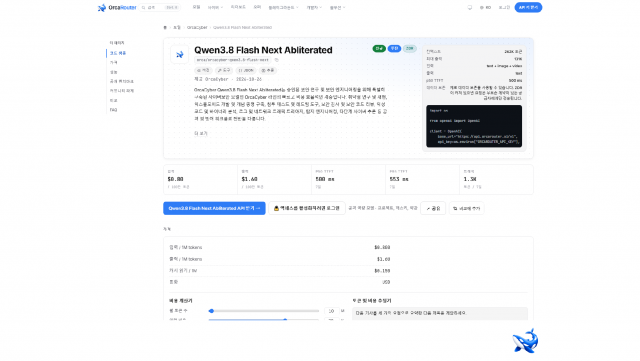Toggle the display theme monitor icon

pyautogui.click(x=470, y=7)
